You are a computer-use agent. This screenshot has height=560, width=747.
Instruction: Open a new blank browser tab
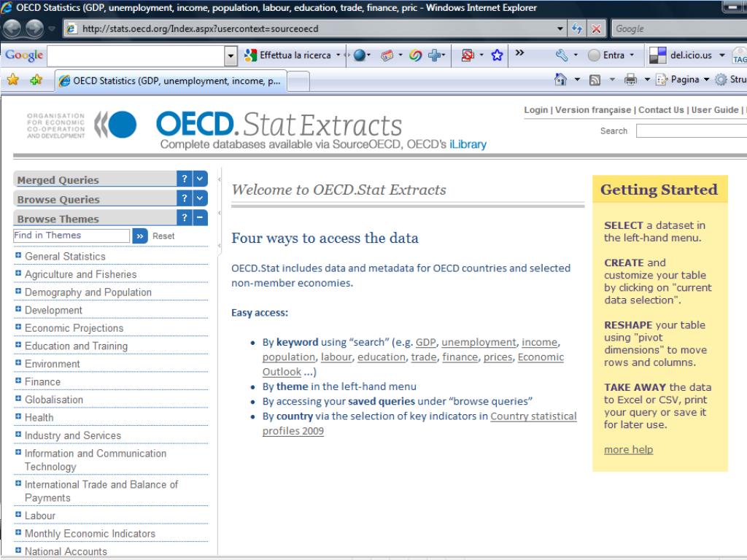pos(298,82)
